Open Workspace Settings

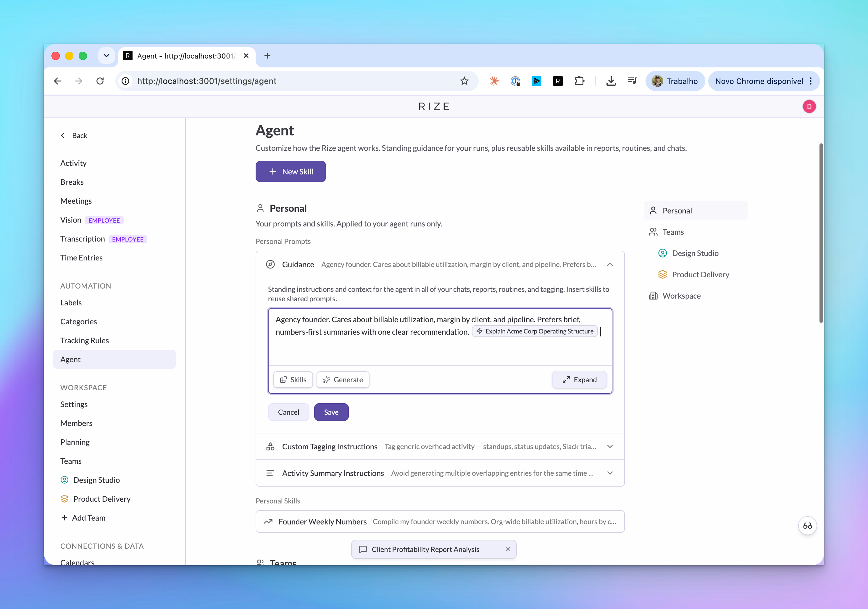pyautogui.click(x=74, y=404)
